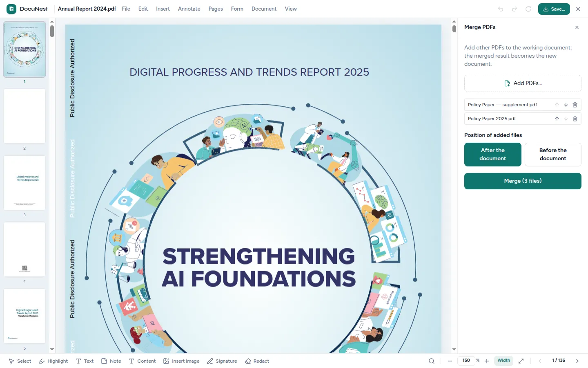The width and height of the screenshot is (588, 368).
Task: Click thumbnail panel scroll-down arrow
Action: [52, 350]
